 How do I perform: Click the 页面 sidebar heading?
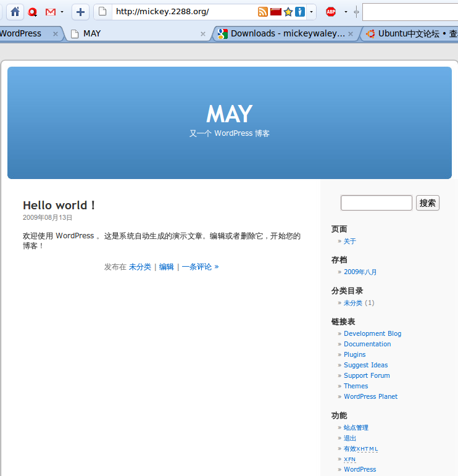click(339, 229)
